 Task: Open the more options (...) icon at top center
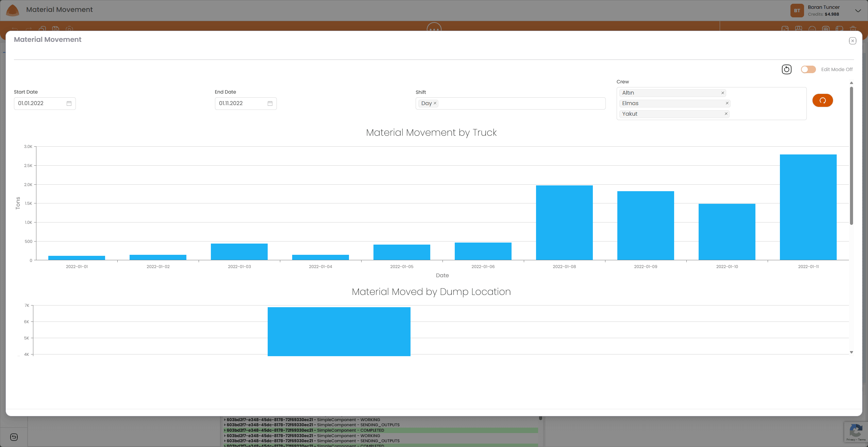(x=434, y=30)
